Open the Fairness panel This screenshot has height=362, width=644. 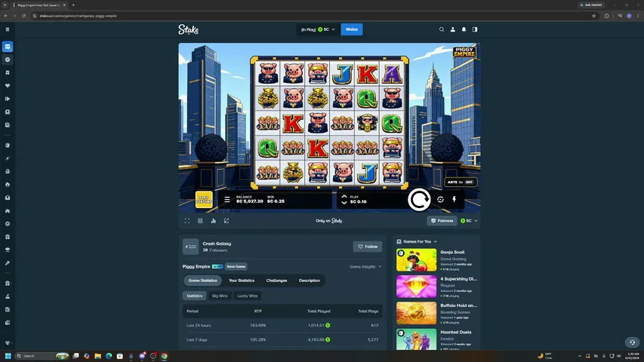[442, 221]
